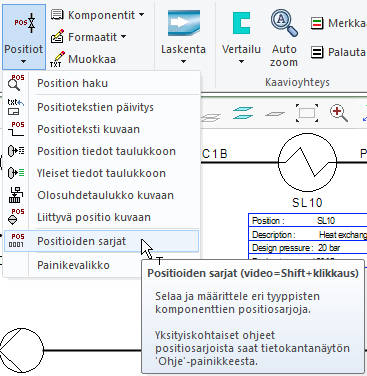Click the Position SL10 table row

click(308, 221)
